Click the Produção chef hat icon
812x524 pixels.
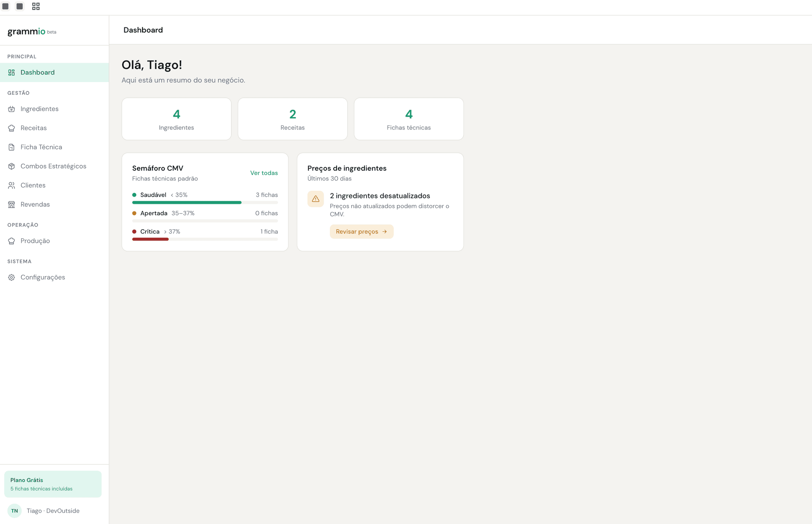pos(11,241)
